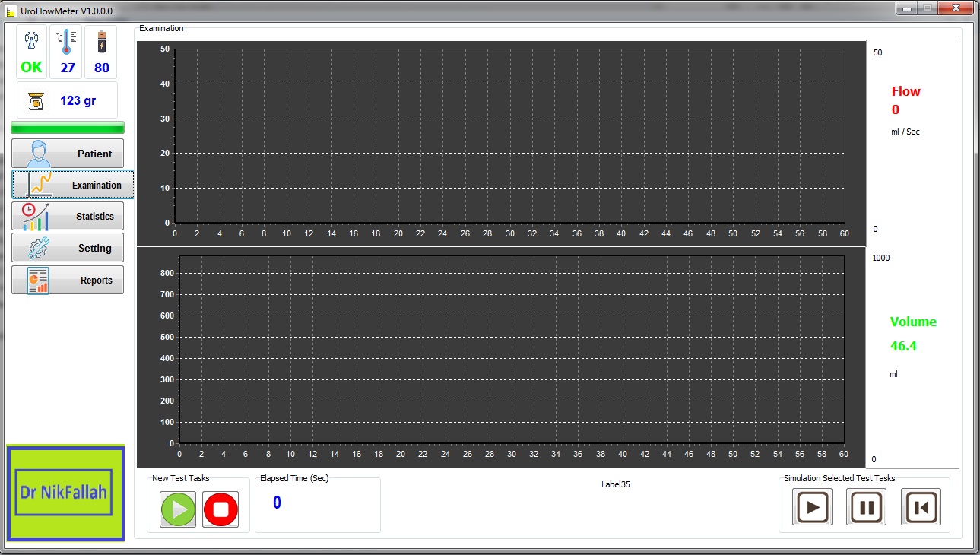Open the Reports section
The width and height of the screenshot is (980, 555).
click(x=68, y=281)
